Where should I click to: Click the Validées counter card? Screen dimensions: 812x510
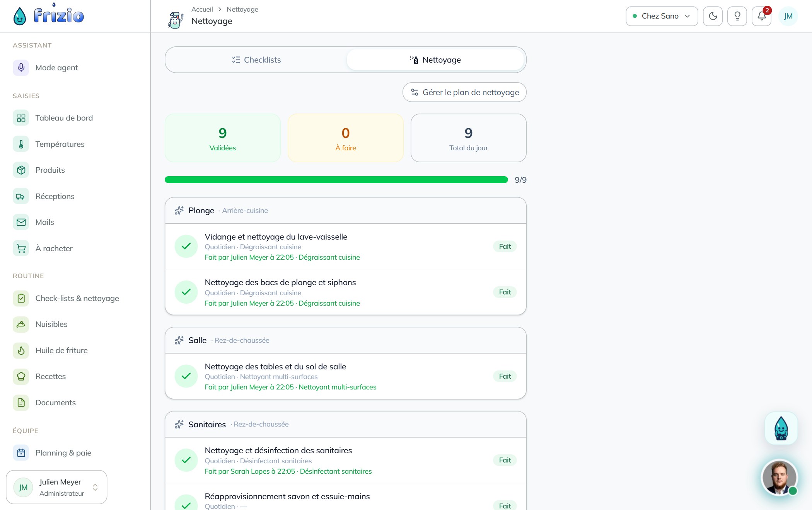point(223,138)
